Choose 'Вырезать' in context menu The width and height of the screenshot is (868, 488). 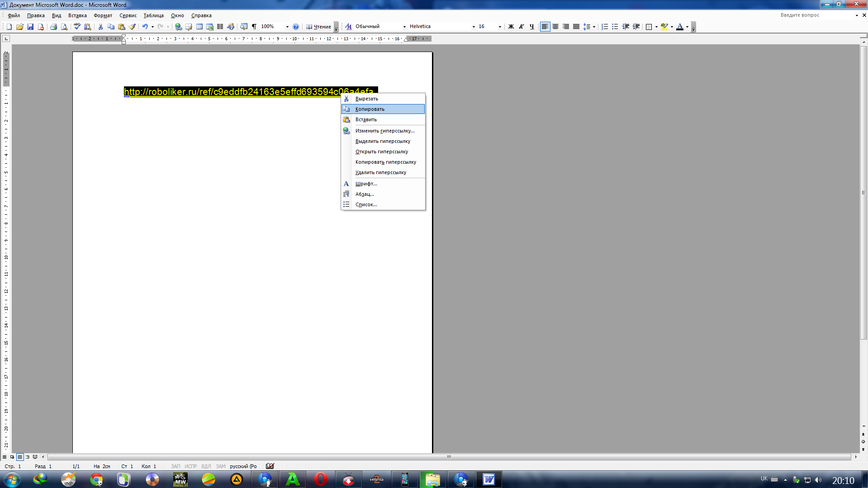pos(383,99)
